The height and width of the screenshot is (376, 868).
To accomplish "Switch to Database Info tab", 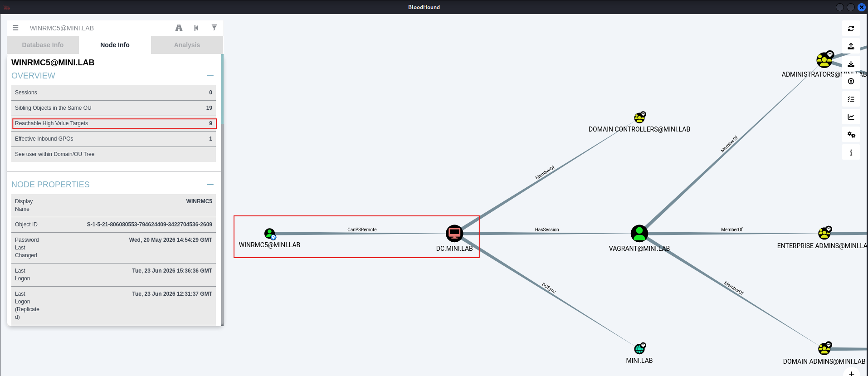I will click(x=43, y=45).
